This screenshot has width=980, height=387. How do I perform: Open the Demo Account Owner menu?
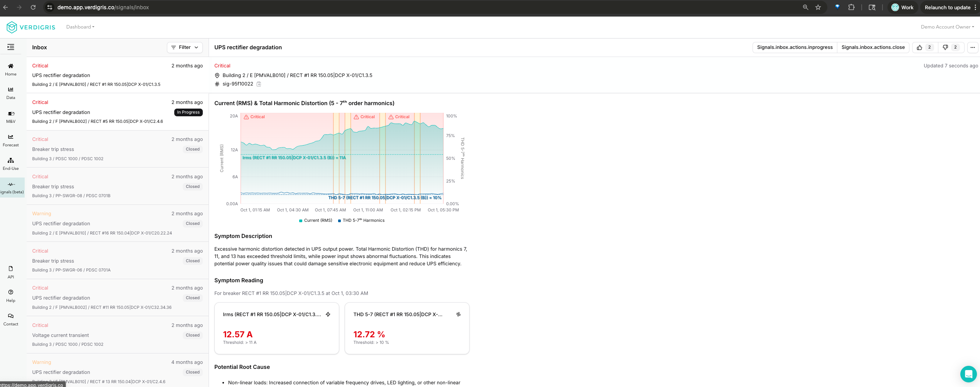pos(948,27)
